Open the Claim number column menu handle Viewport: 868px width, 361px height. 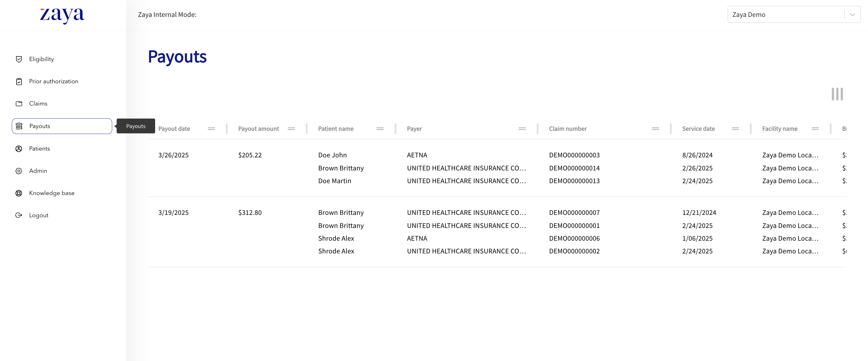click(655, 129)
